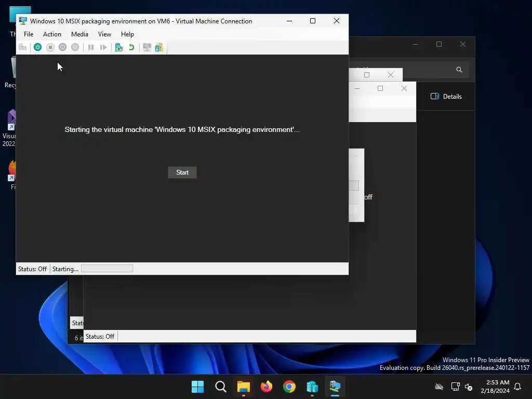This screenshot has height=399, width=532.
Task: Click the OneDrive cloud tray icon
Action: [x=439, y=387]
